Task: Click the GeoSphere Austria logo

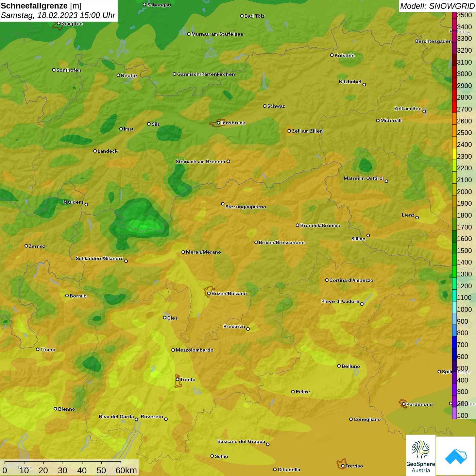Action: [421, 455]
